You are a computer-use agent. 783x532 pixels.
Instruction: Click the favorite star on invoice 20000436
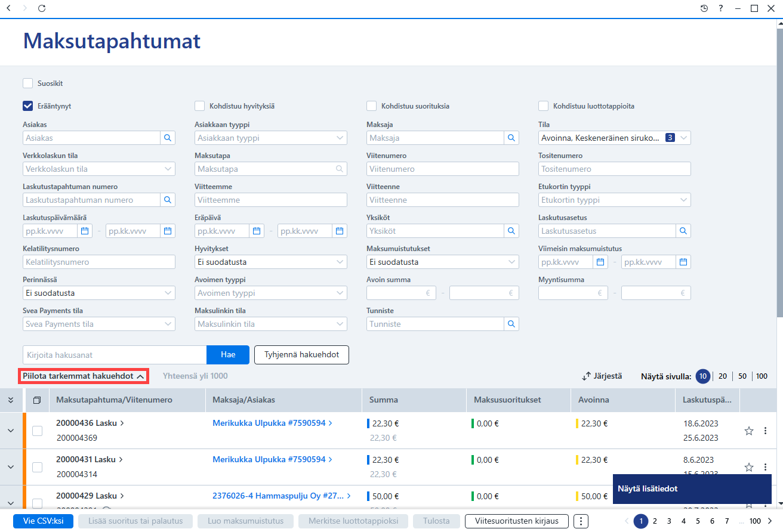[x=749, y=431]
